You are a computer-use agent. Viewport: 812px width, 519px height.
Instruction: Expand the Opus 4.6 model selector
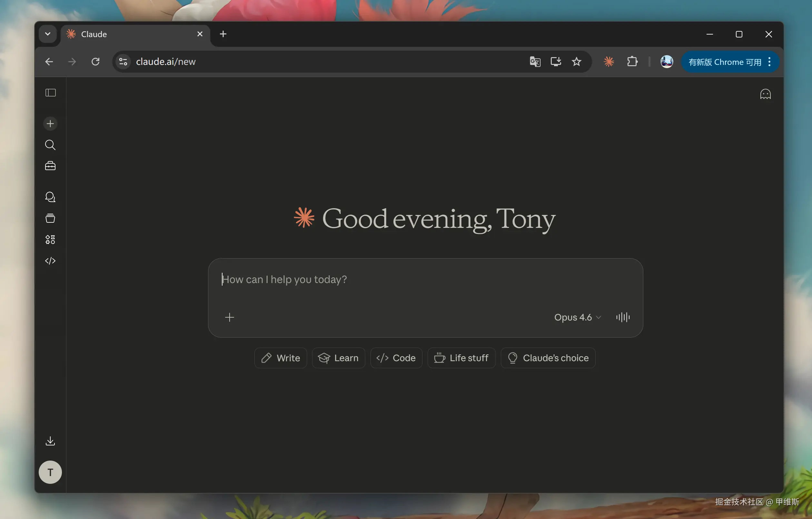pos(577,317)
